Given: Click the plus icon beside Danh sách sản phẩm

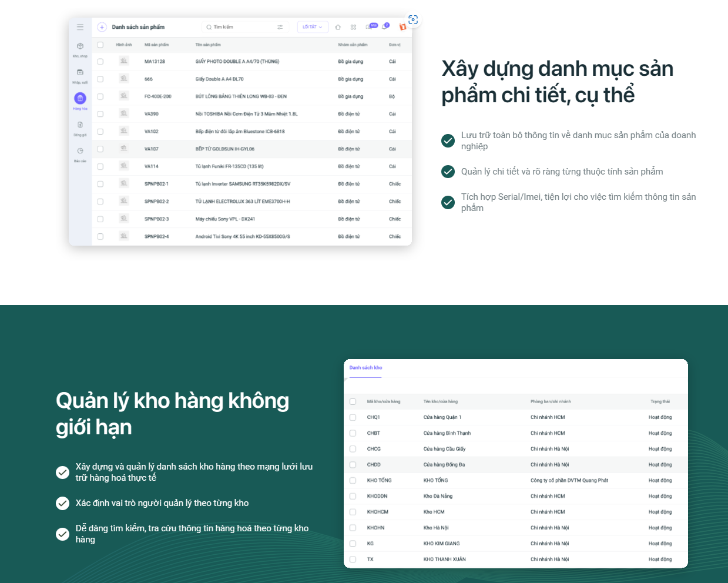Looking at the screenshot, I should click(102, 27).
